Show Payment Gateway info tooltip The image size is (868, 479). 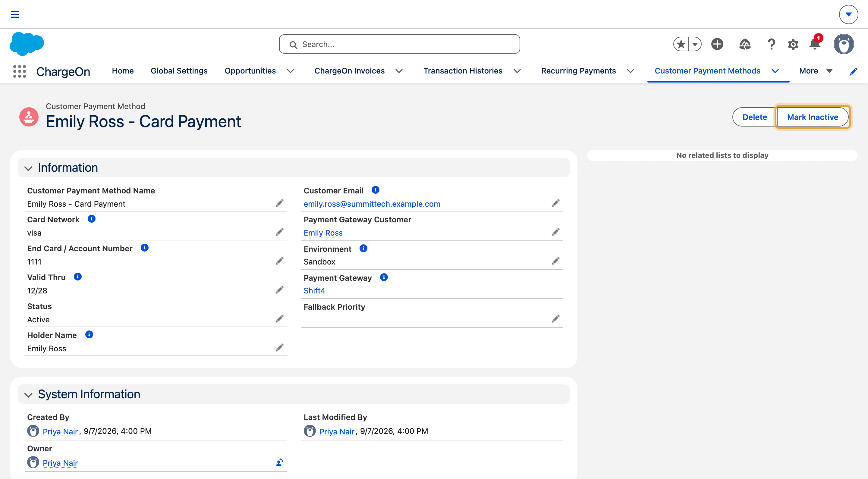384,277
